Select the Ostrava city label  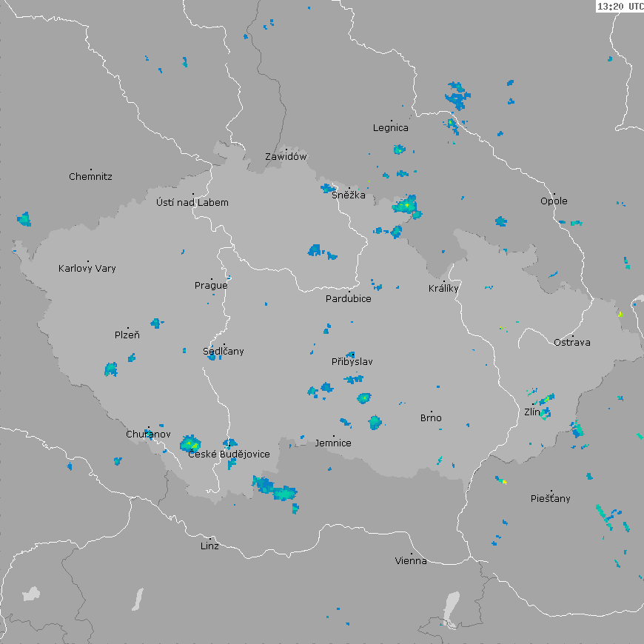point(572,342)
